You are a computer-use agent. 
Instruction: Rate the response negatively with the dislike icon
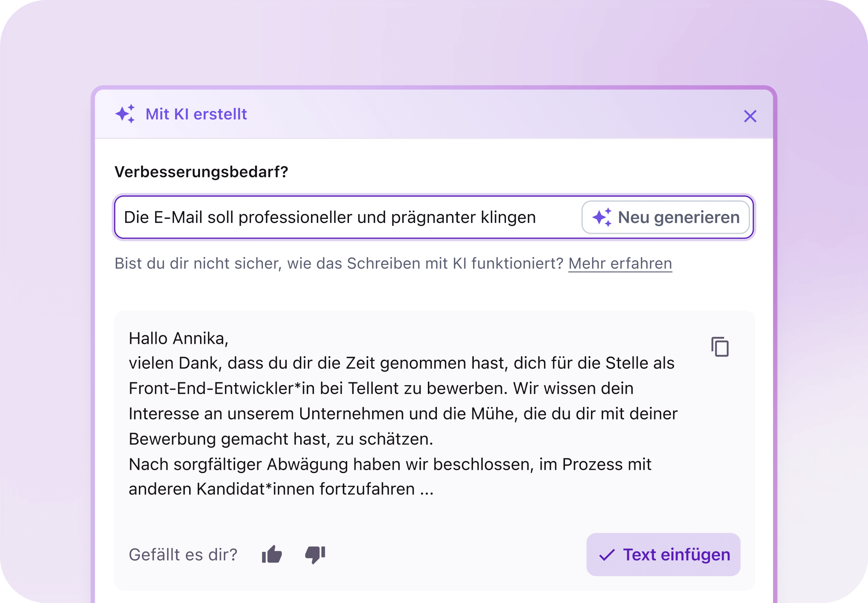pos(314,555)
